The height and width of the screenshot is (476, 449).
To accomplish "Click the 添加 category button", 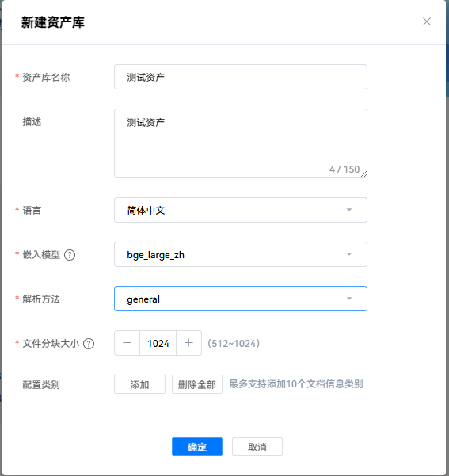I will pos(139,384).
